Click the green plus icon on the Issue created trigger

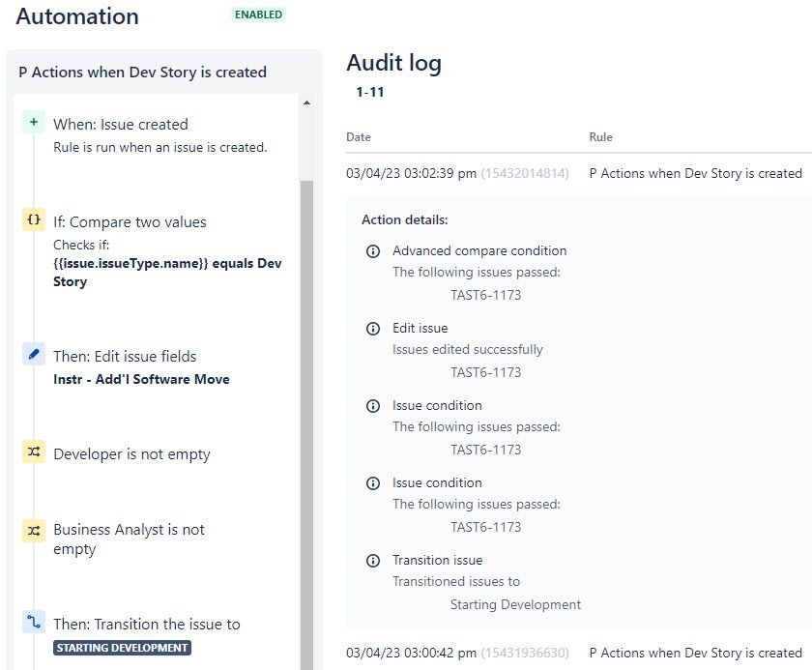(34, 122)
